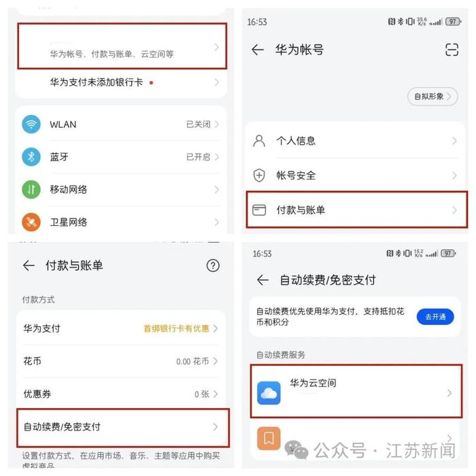This screenshot has height=476, width=476.
Task: Tap the help question mark icon
Action: coord(213,266)
